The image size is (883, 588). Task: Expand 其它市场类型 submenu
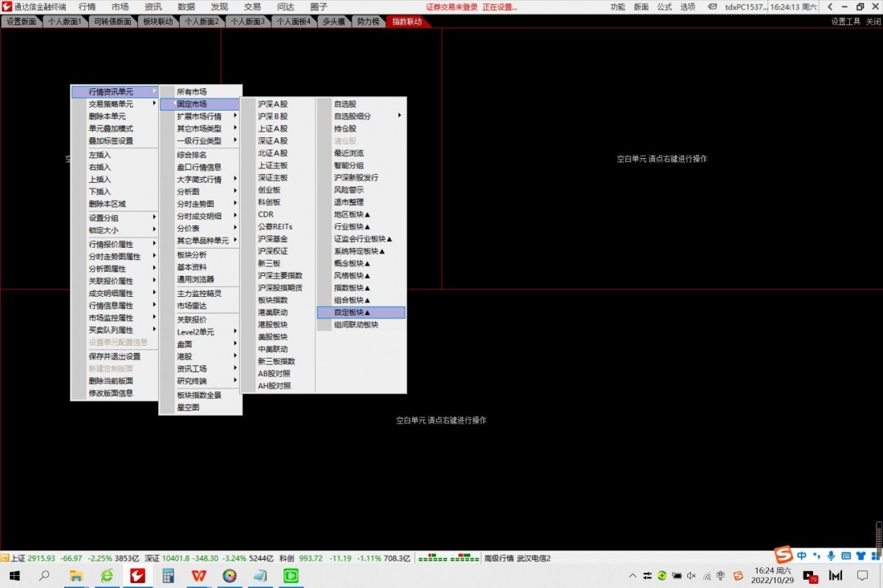coord(201,129)
